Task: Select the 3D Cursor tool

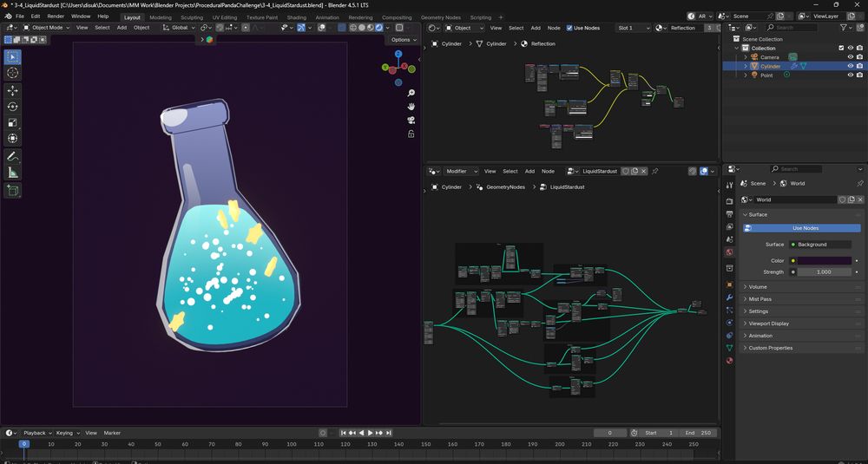Action: tap(13, 73)
